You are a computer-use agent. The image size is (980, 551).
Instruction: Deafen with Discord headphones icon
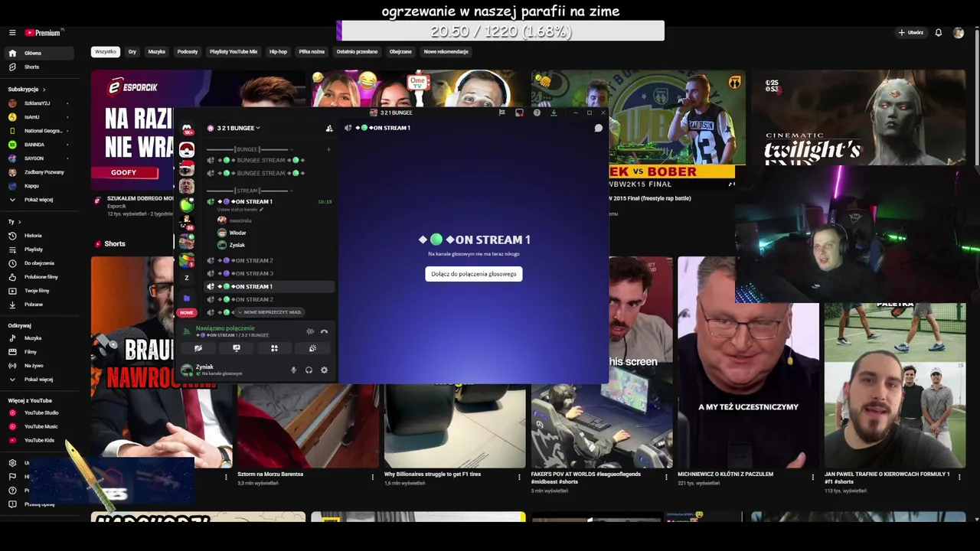pyautogui.click(x=309, y=370)
